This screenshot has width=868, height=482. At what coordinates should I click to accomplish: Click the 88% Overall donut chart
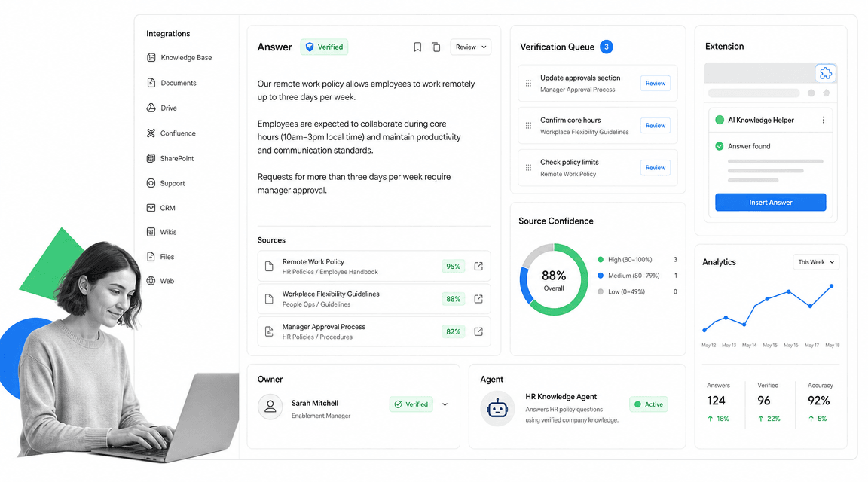(x=554, y=279)
